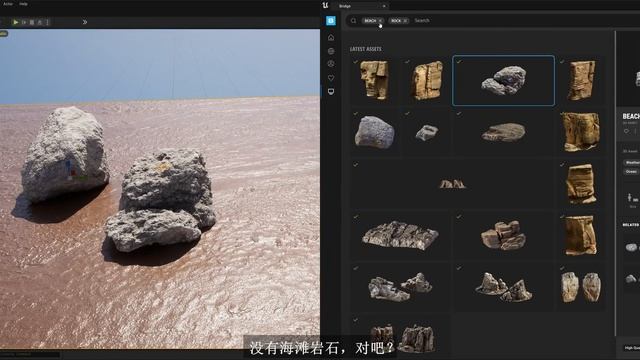Select the golden cracked cliff thumbnail in top row
640x360 pixels.
pos(427,81)
